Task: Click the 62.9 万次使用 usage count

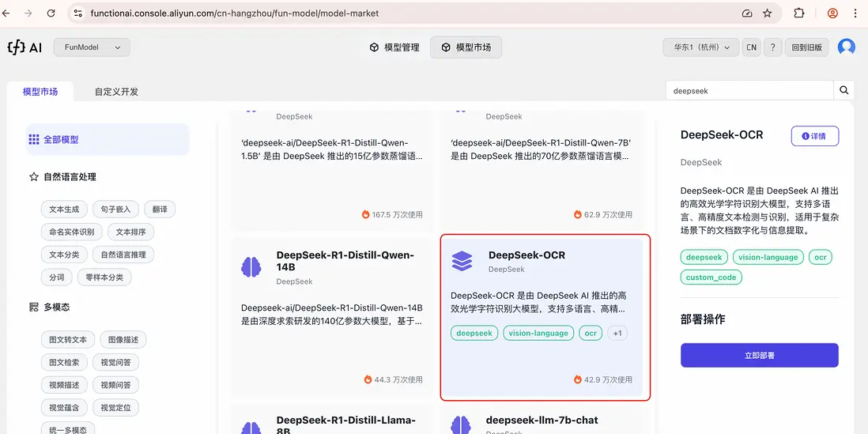Action: (608, 214)
